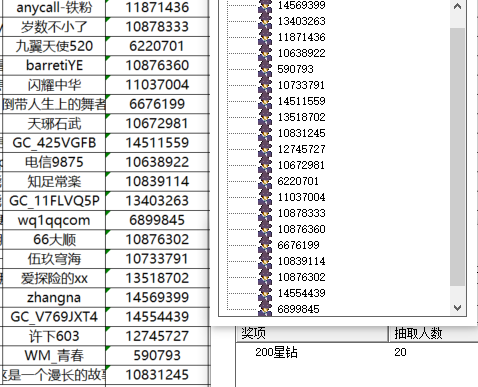
Task: Select the user icon next to 590793
Action: point(265,69)
